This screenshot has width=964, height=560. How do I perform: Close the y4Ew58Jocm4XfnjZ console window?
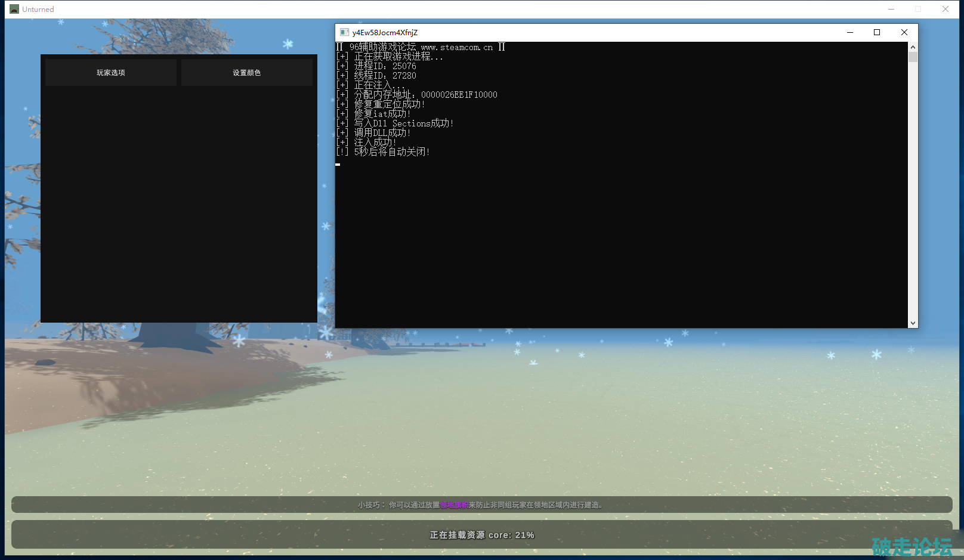(904, 32)
